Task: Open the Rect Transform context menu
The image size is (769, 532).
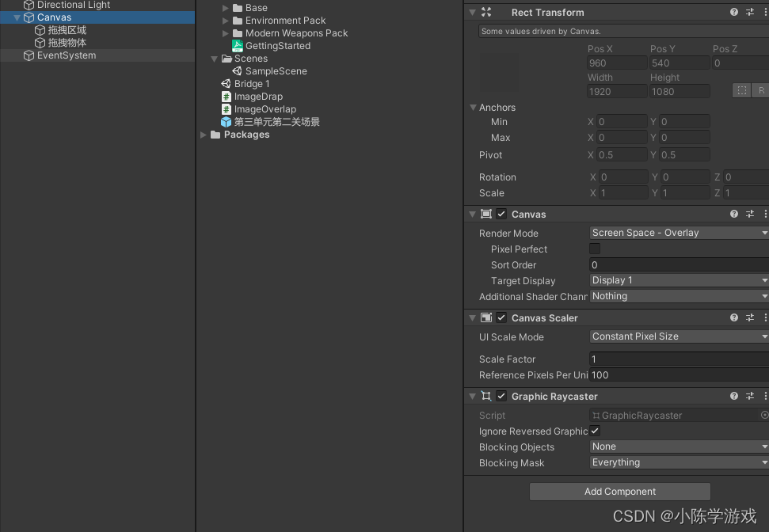Action: pyautogui.click(x=764, y=12)
